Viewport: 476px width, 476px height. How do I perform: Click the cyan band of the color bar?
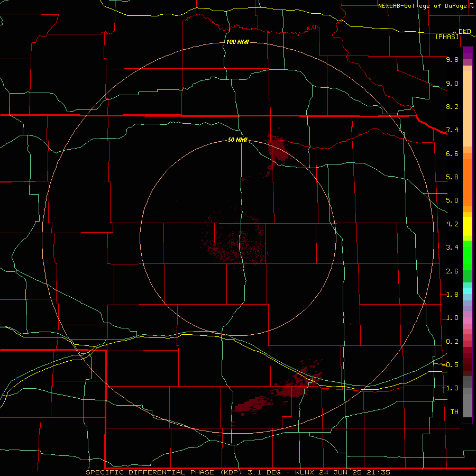point(467,291)
